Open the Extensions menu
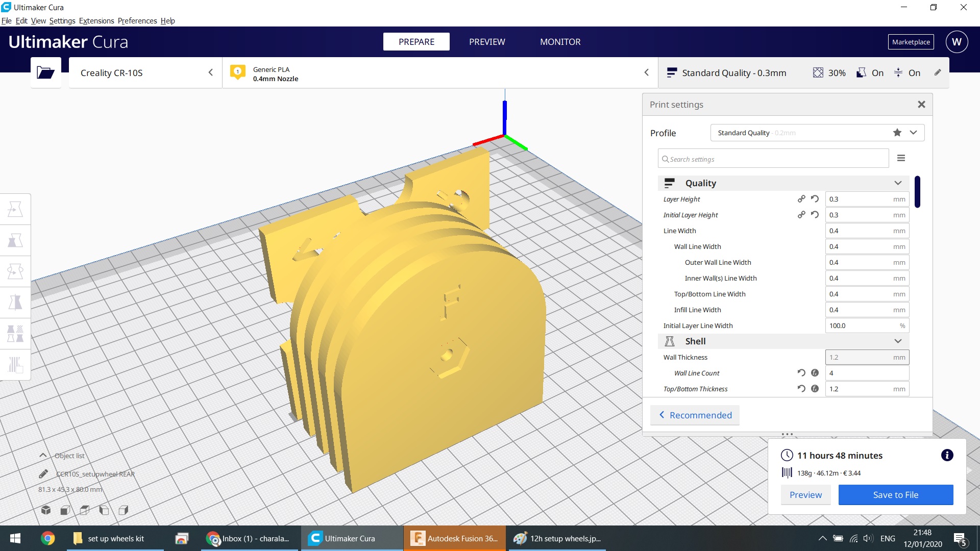 [x=96, y=21]
